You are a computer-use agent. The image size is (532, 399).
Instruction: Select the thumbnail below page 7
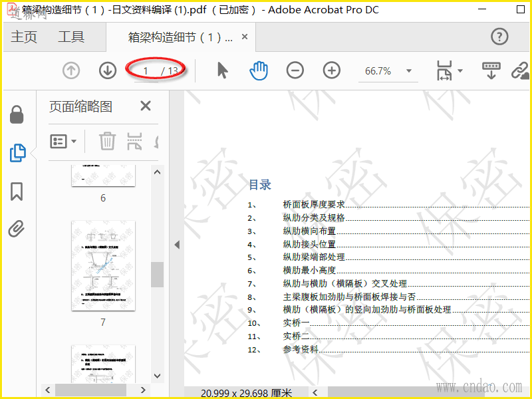[x=103, y=364]
